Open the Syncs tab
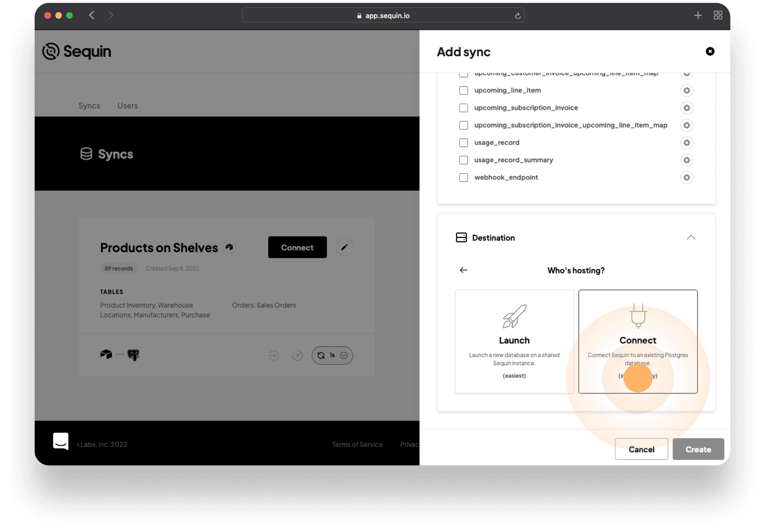This screenshot has height=532, width=765. coord(89,106)
